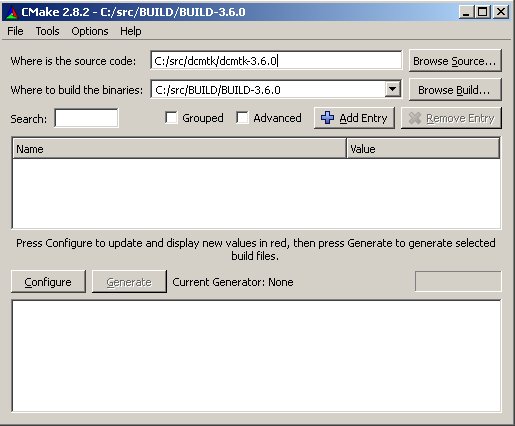The height and width of the screenshot is (426, 515).
Task: Click the 'Press Configure to update' hint text
Action: pos(256,249)
